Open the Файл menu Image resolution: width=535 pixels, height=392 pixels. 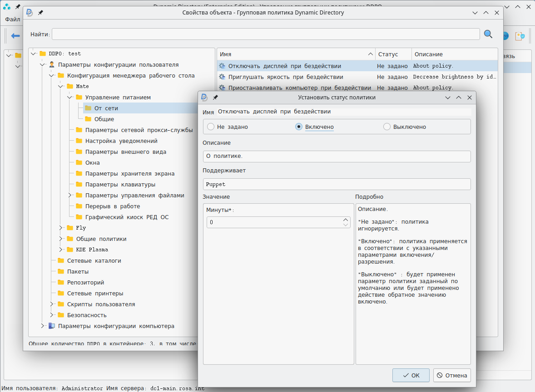click(x=12, y=20)
